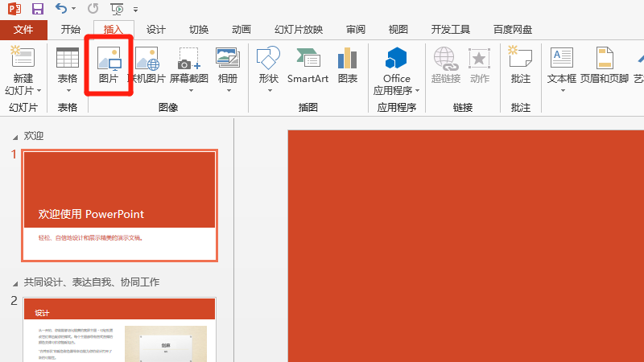The image size is (644, 362).
Task: Click the 共同设计、表达自我、协同工作 section title
Action: pyautogui.click(x=92, y=282)
